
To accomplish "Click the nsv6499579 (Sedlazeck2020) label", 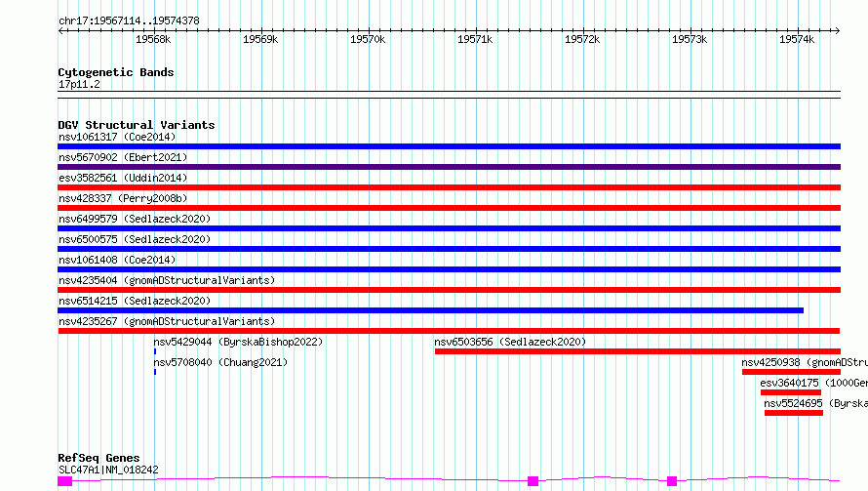I will (x=135, y=219).
